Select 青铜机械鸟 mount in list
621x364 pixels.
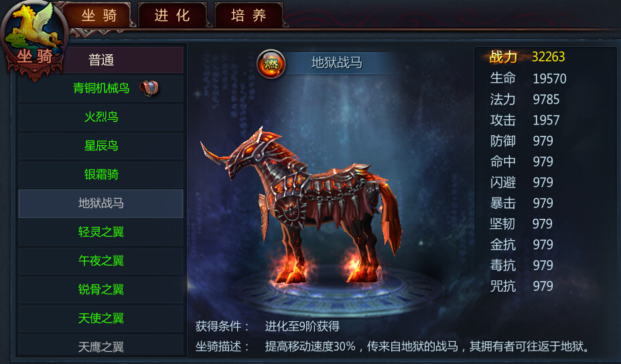pos(100,88)
